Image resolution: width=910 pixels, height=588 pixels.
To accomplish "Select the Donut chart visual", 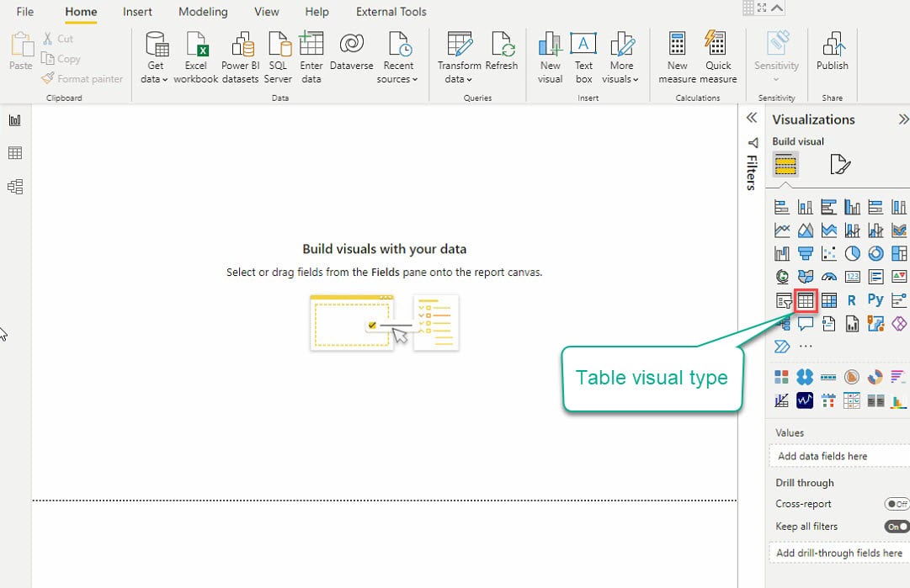I will [875, 253].
